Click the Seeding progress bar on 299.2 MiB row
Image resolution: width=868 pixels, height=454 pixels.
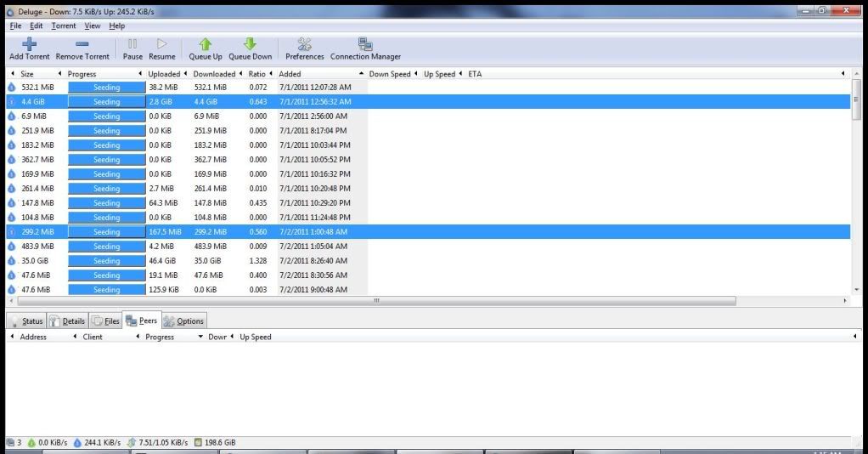click(107, 232)
